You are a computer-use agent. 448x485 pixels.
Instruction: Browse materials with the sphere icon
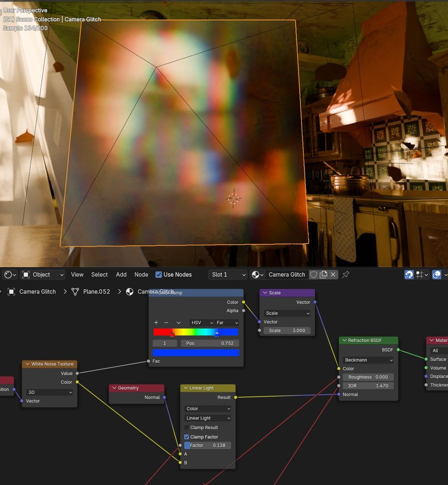[257, 275]
